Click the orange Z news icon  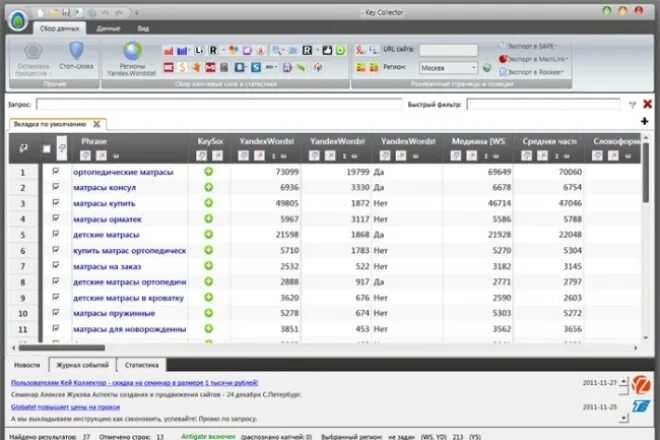641,384
